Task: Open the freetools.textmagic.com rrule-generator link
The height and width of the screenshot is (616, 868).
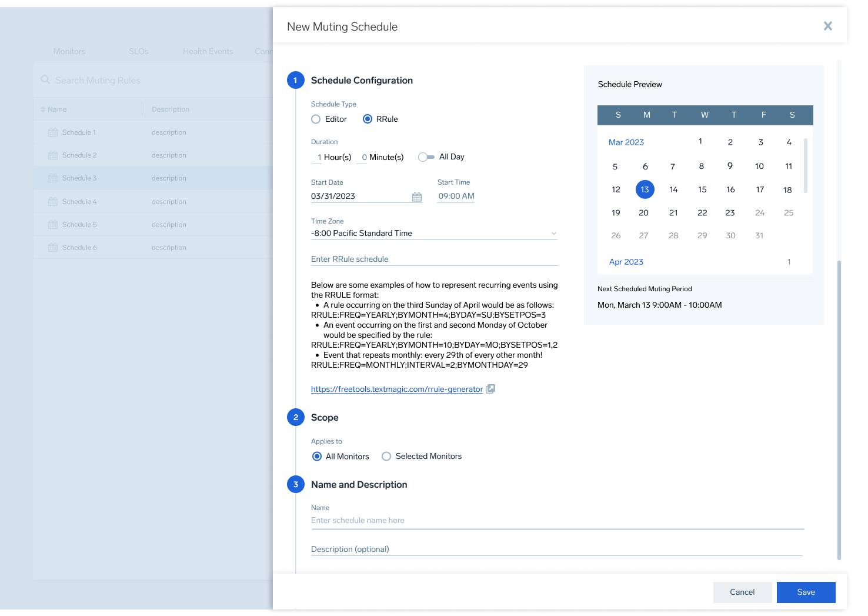Action: tap(396, 389)
